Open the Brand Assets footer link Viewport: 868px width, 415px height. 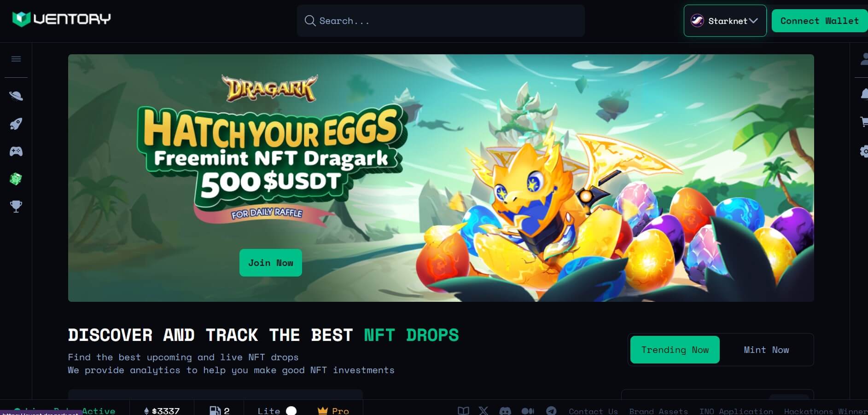pos(658,411)
